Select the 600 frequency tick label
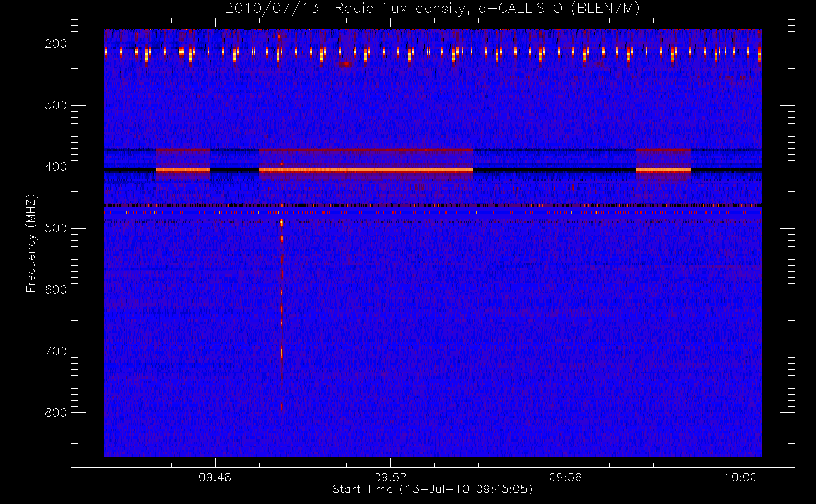This screenshot has height=504, width=816. tap(55, 290)
